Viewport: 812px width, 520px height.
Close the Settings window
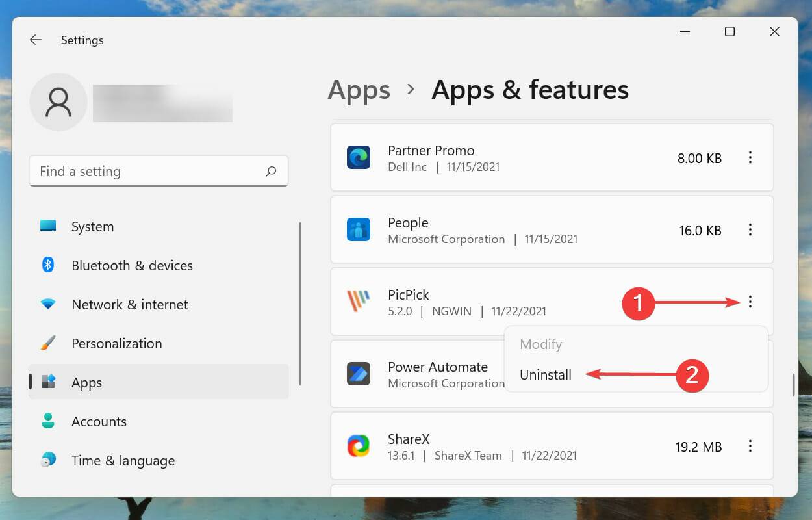(774, 31)
